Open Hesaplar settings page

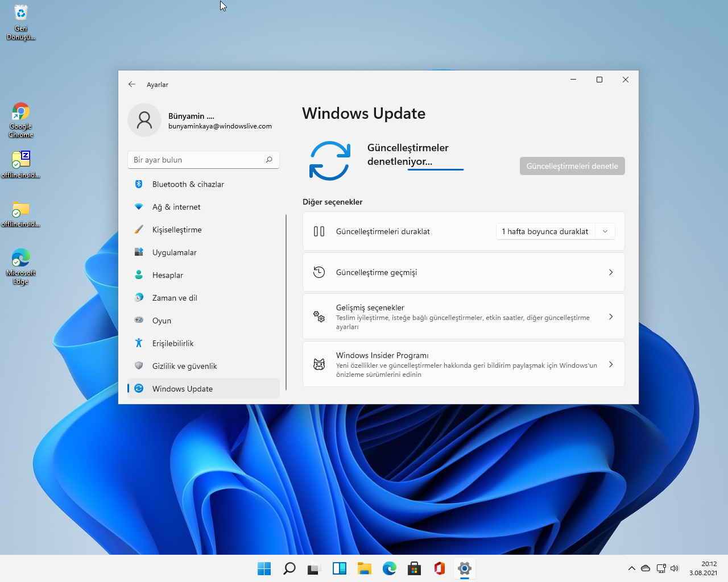click(204, 275)
